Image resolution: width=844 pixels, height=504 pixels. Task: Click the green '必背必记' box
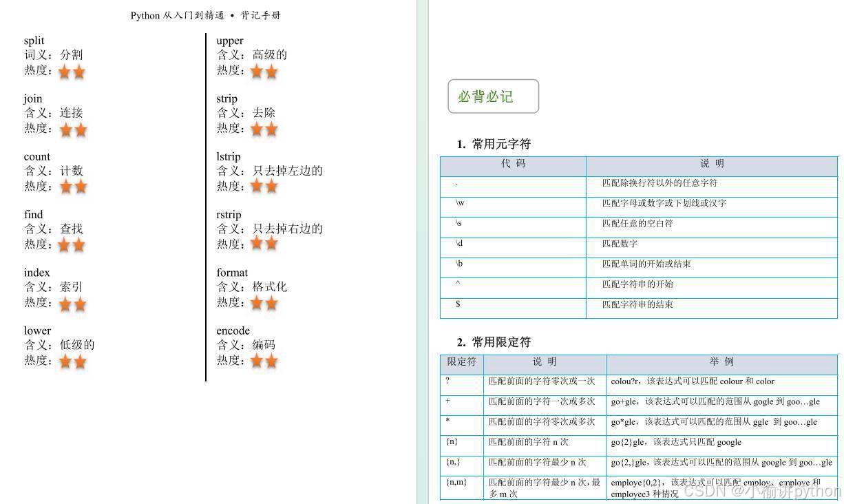[493, 96]
